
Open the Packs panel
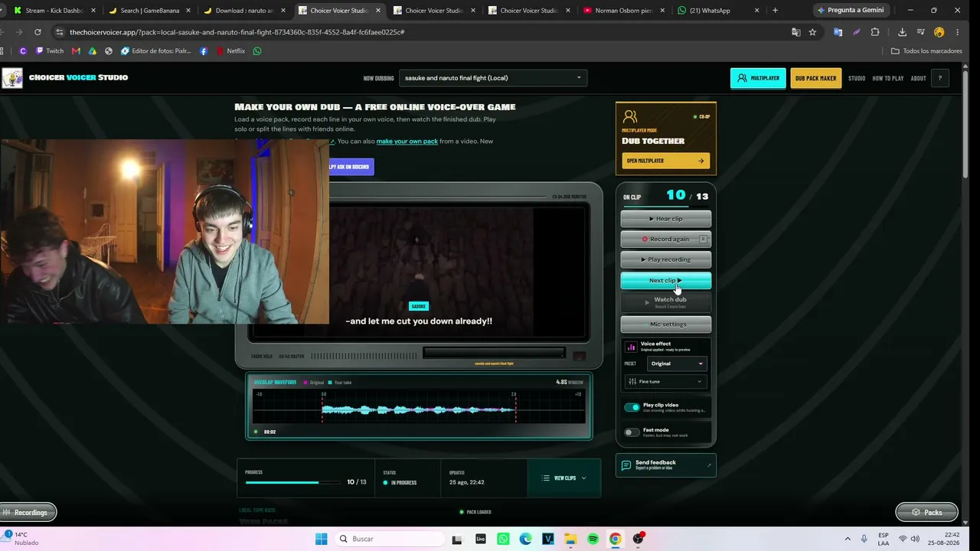927,512
